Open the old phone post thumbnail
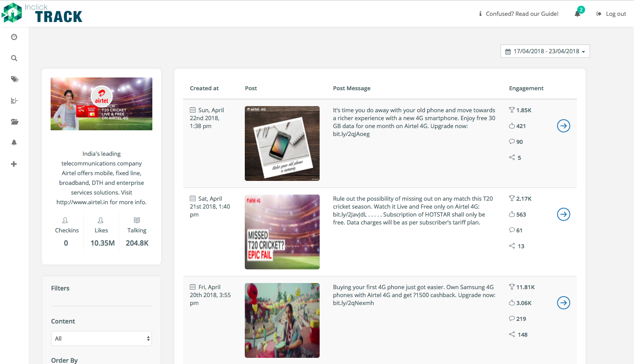Screen dimensions: 634x364 [282, 143]
